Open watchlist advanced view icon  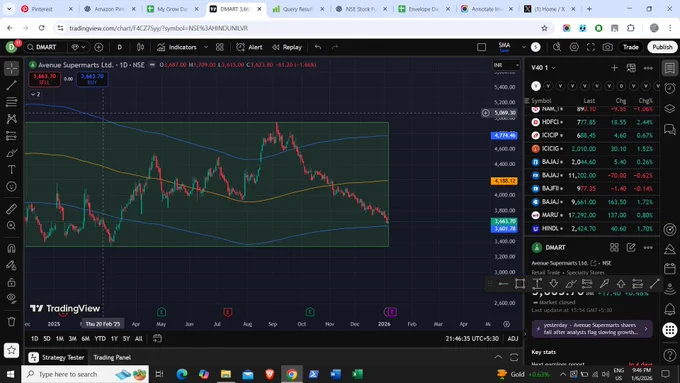631,68
